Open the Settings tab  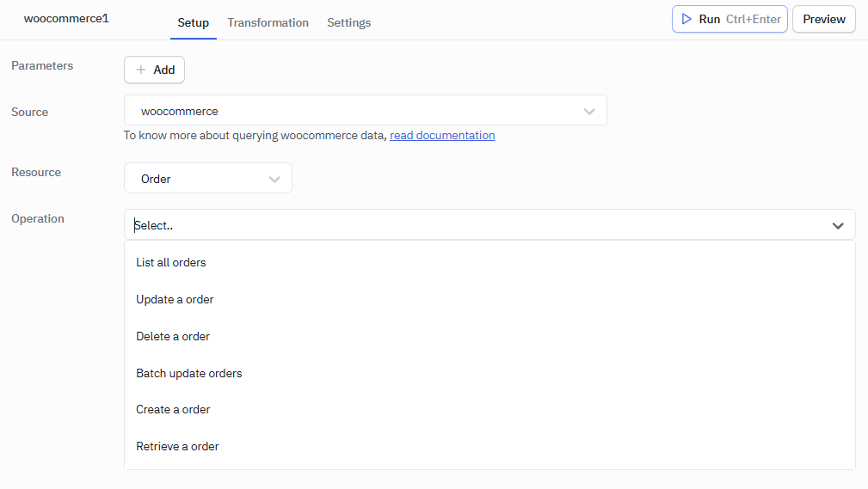[x=348, y=22]
